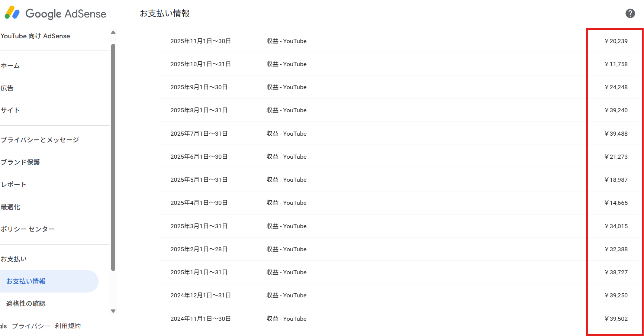This screenshot has height=336, width=644.
Task: Open the ホーム menu item
Action: click(10, 66)
